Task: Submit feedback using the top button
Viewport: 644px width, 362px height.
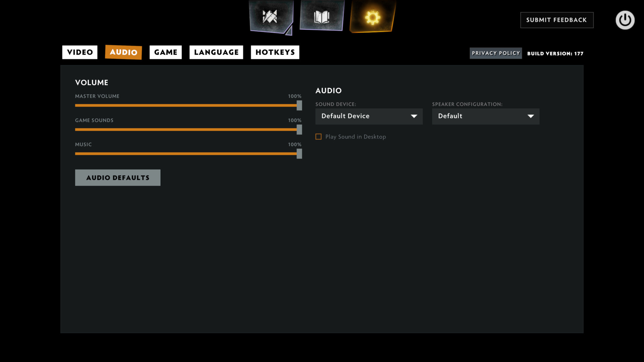Action: click(557, 20)
